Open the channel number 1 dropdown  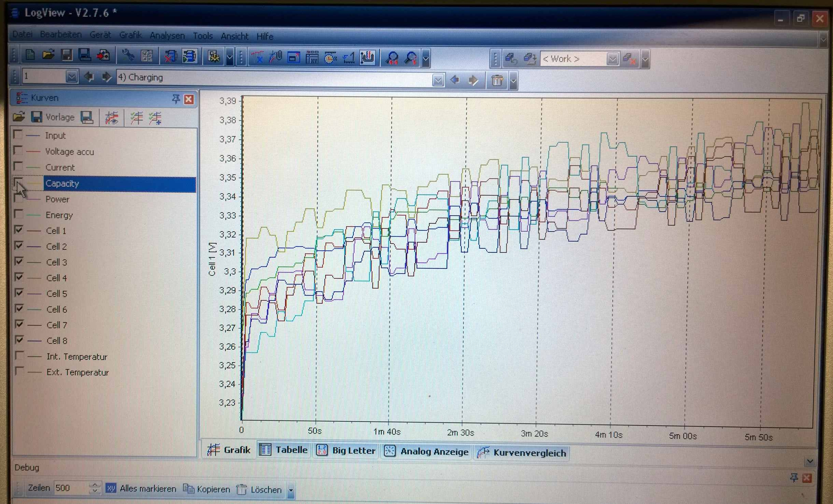pyautogui.click(x=71, y=77)
